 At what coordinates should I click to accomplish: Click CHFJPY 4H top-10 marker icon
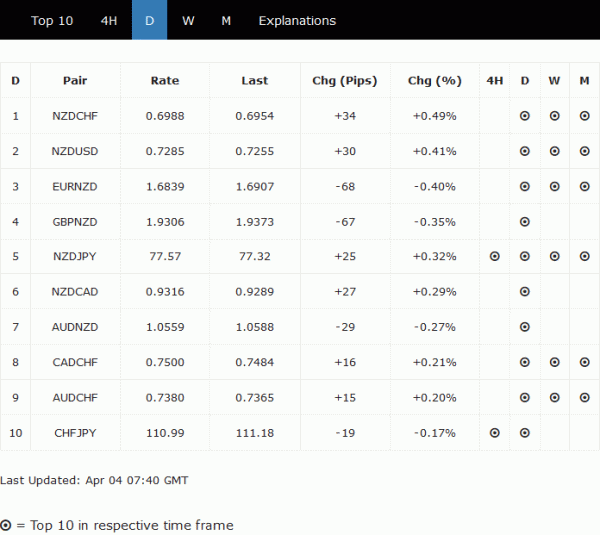[x=494, y=433]
